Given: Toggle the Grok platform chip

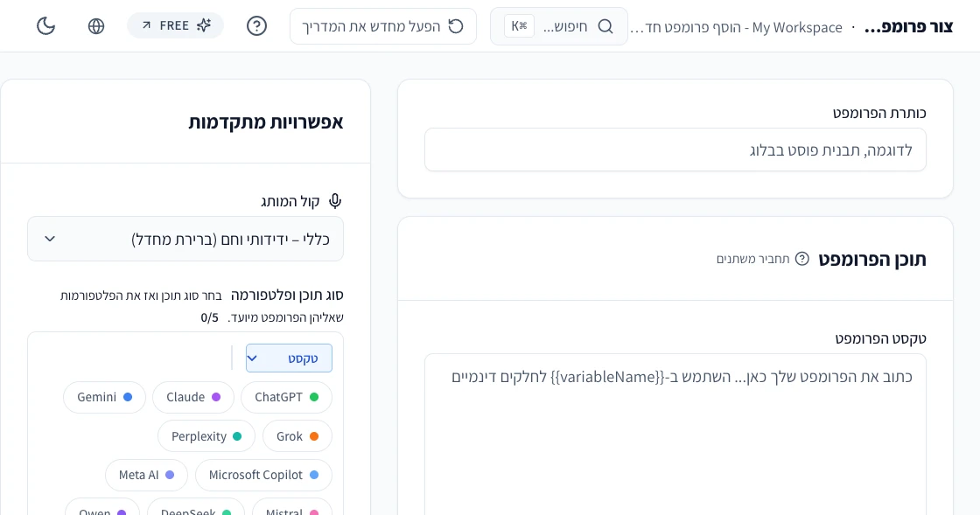Looking at the screenshot, I should click(x=297, y=436).
